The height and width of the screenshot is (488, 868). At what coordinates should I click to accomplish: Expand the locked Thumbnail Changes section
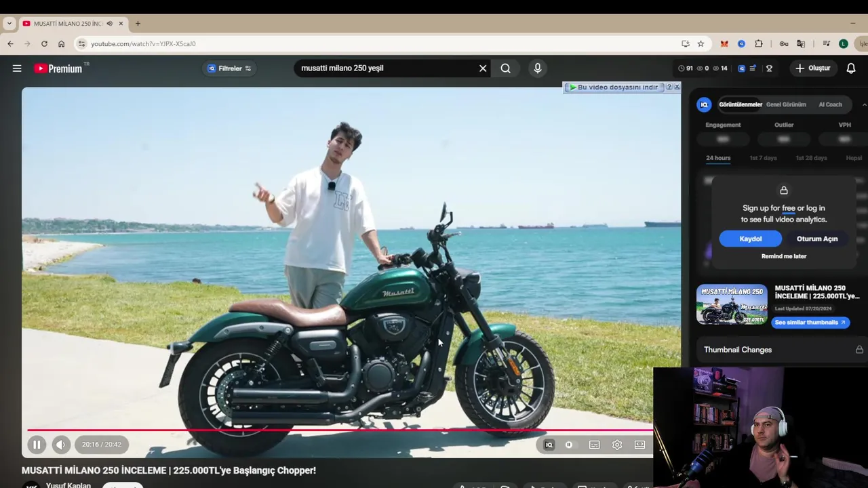(783, 350)
